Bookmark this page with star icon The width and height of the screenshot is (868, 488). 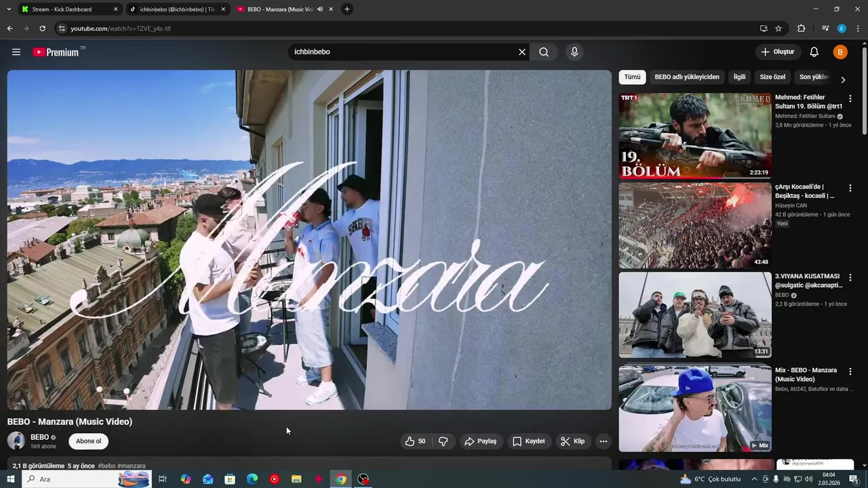(778, 28)
